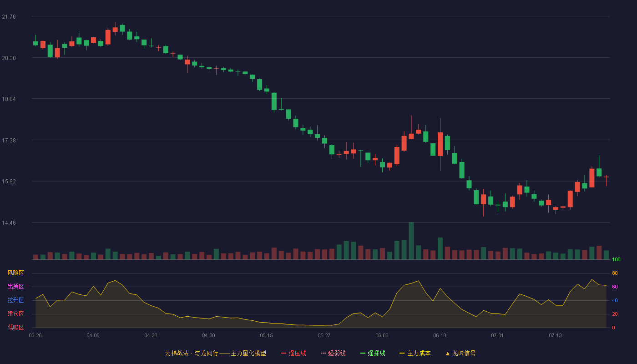Click the indicator axis value 20
Screen dimensions: 637x364
pos(615,314)
